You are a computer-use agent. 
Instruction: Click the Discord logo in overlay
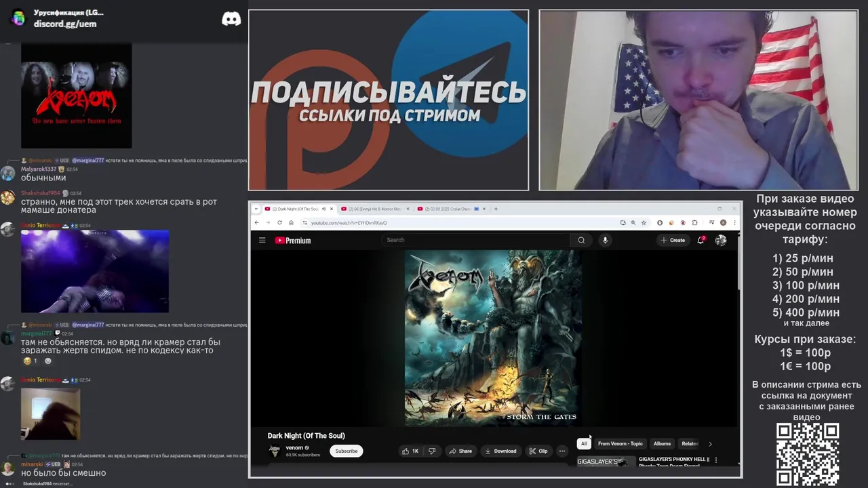(x=231, y=19)
